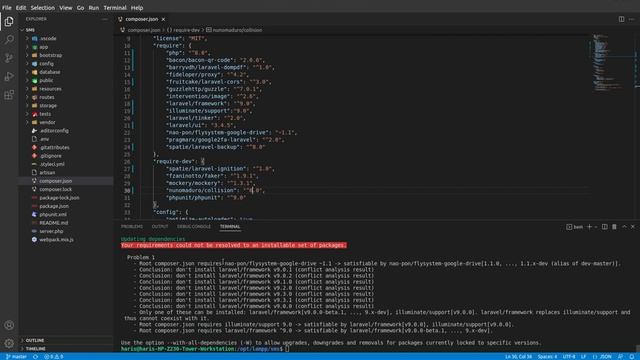
Task: Open the File menu
Action: coord(7,8)
